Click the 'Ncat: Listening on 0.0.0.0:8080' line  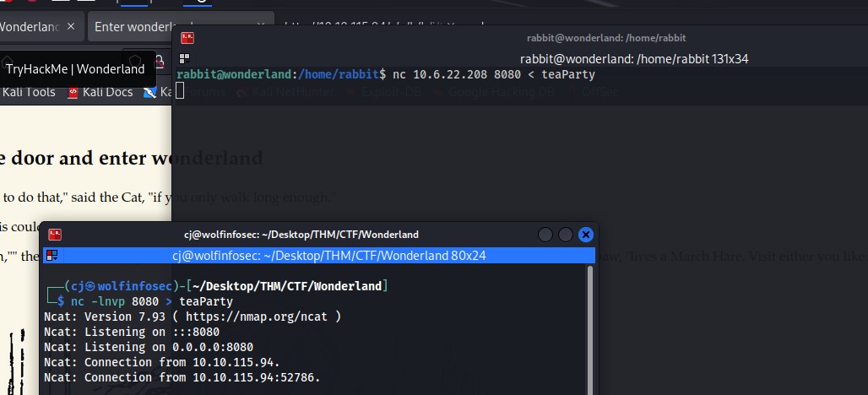(149, 347)
